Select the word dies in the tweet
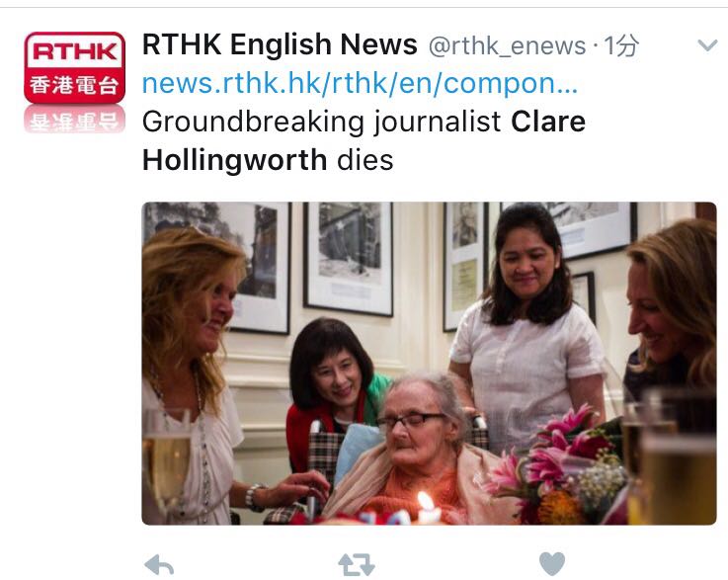Screen dimensions: 728x580 click(x=364, y=160)
